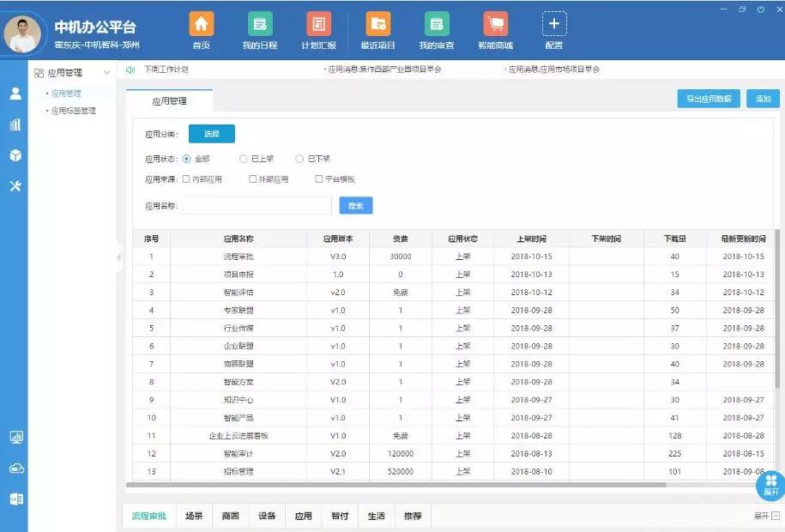Select the 已上架 radio button
The height and width of the screenshot is (532, 785).
click(243, 159)
